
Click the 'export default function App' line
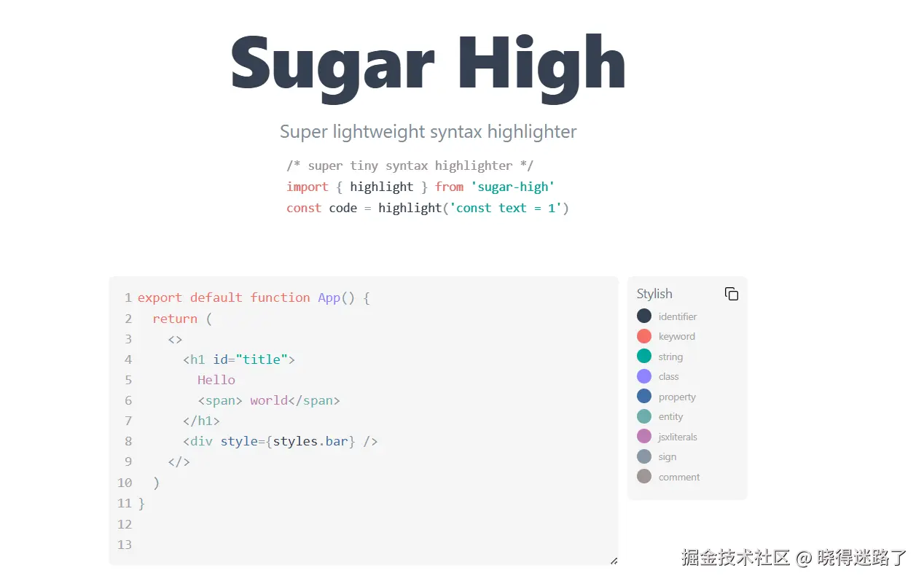254,297
